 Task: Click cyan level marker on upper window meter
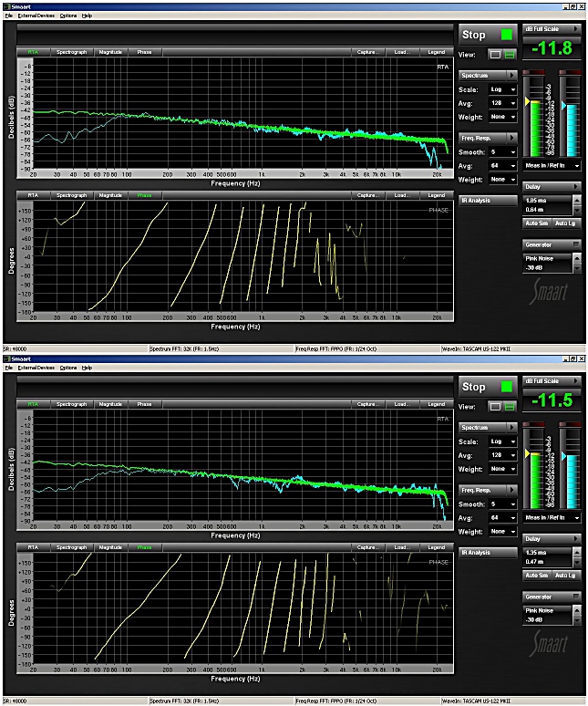click(x=563, y=106)
